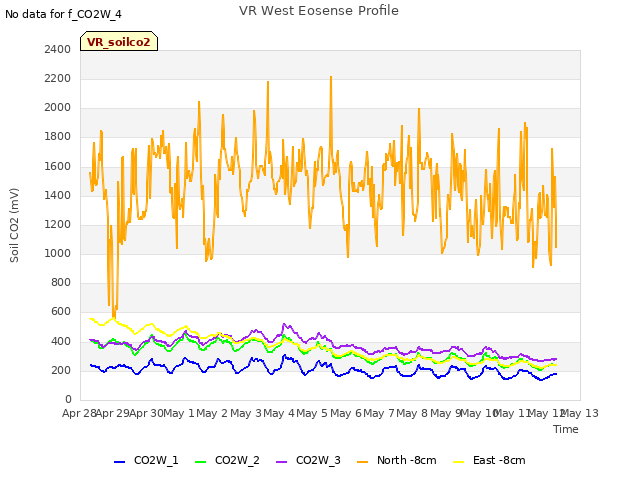The width and height of the screenshot is (640, 480).
Task: Click the blue CO2W_1 legend swatch
Action: (119, 462)
